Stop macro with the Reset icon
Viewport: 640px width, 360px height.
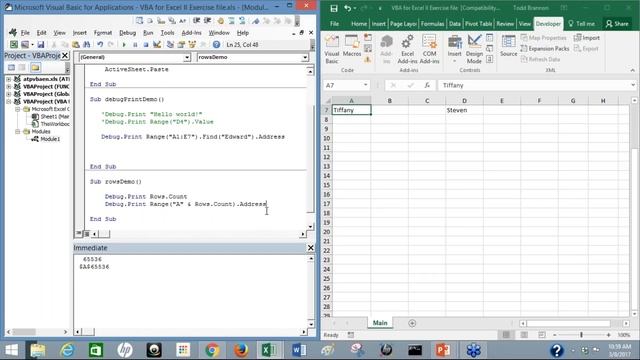[x=146, y=44]
